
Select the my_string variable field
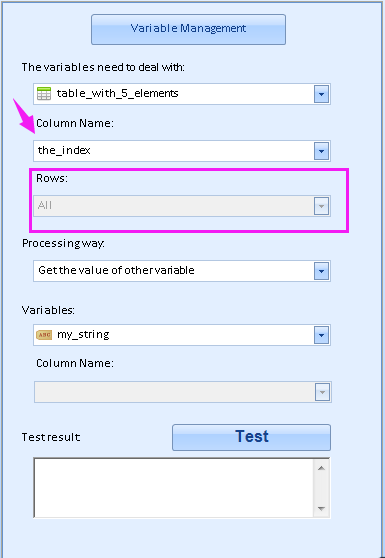pos(182,335)
